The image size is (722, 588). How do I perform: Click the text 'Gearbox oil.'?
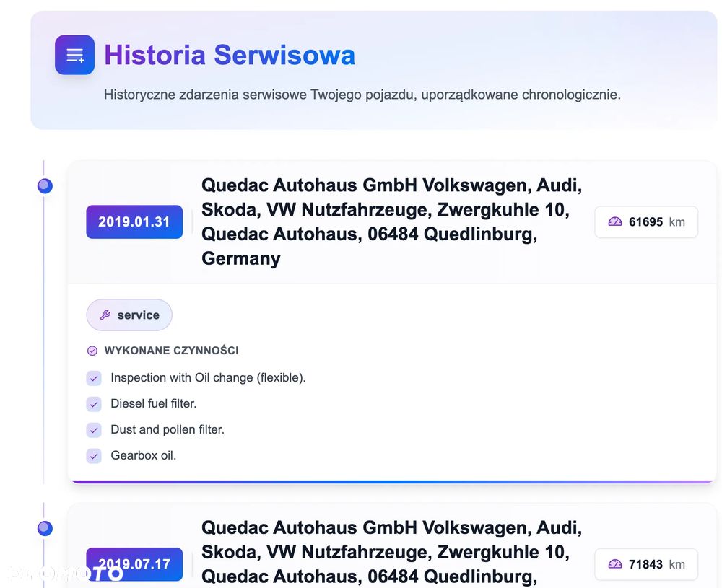[x=143, y=455]
